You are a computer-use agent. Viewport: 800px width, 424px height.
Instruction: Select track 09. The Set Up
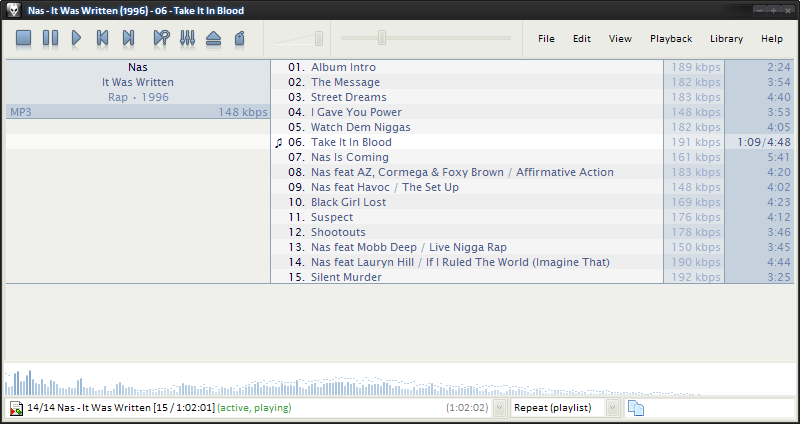467,187
